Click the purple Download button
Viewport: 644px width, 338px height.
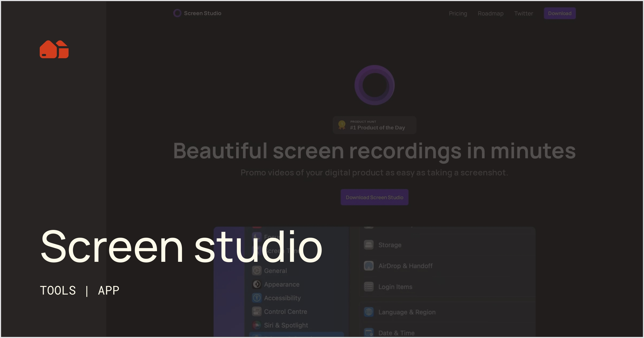pos(559,13)
